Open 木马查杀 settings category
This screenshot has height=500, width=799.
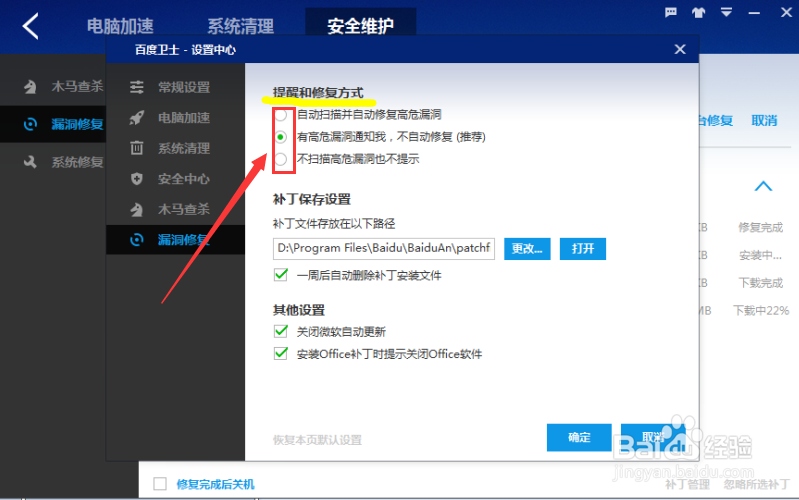[x=184, y=209]
